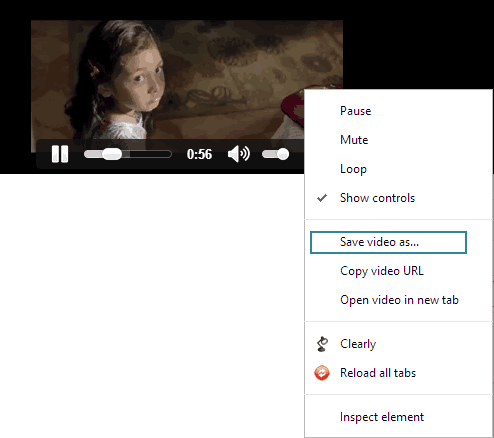Choose Save video as...
The width and height of the screenshot is (494, 438).
[x=388, y=242]
